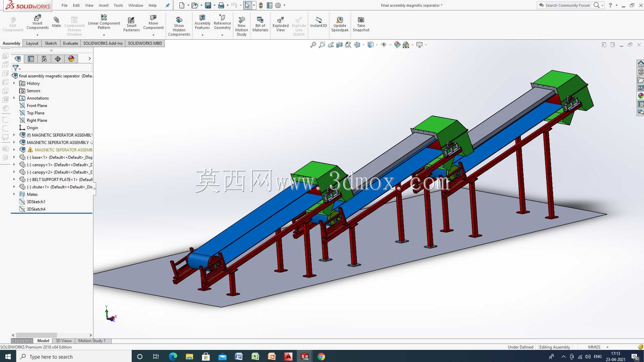Open Assembly Features tool
Screen dimensions: 644x362
pos(202,22)
